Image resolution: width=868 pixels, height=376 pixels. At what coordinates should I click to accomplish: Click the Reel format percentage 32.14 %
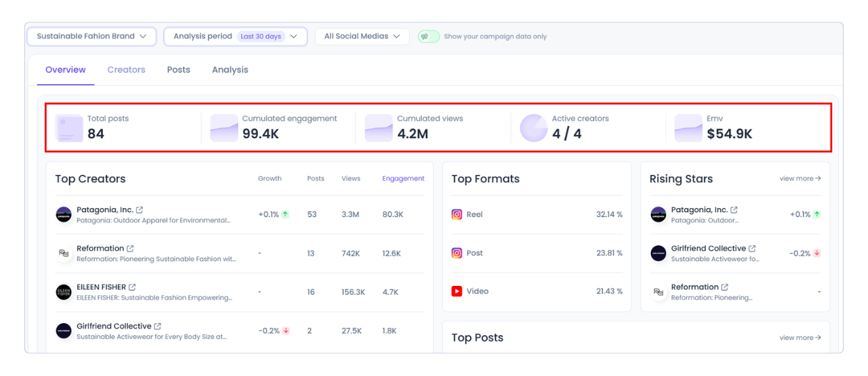point(610,214)
